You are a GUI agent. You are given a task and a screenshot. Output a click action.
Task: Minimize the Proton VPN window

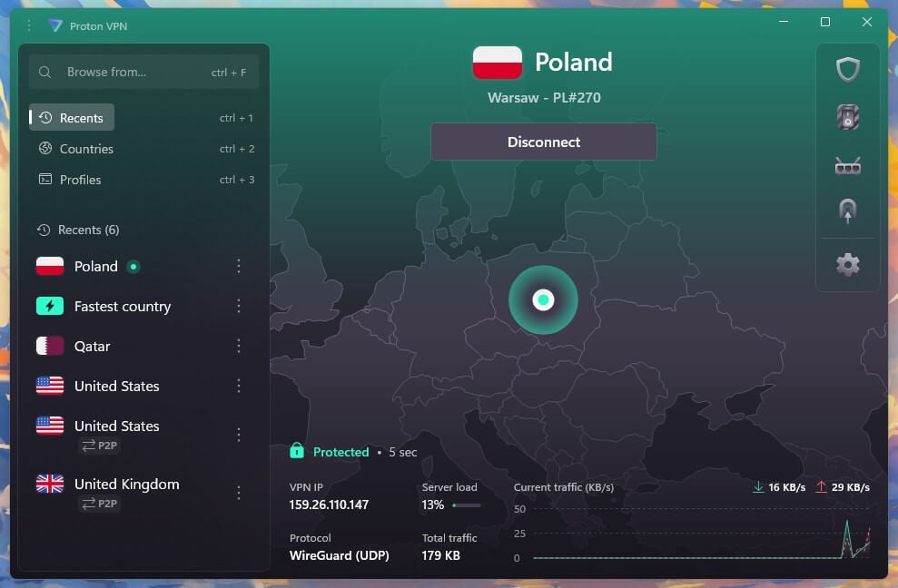(784, 22)
